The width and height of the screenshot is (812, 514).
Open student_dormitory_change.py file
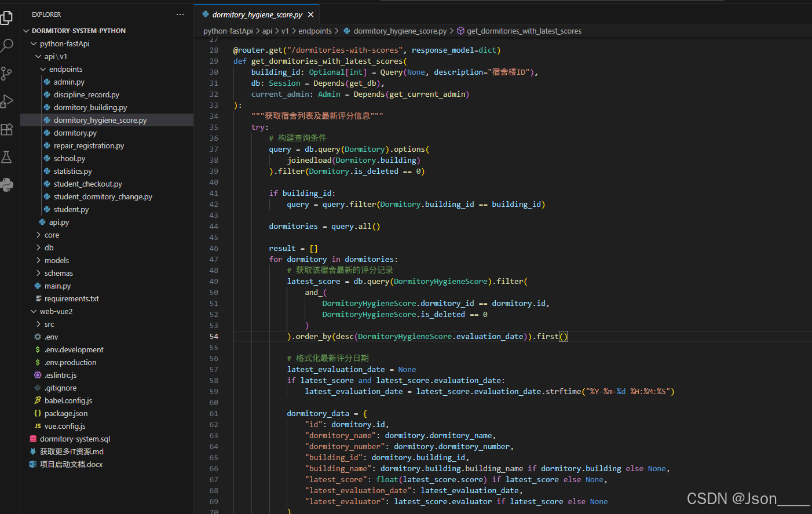coord(107,196)
